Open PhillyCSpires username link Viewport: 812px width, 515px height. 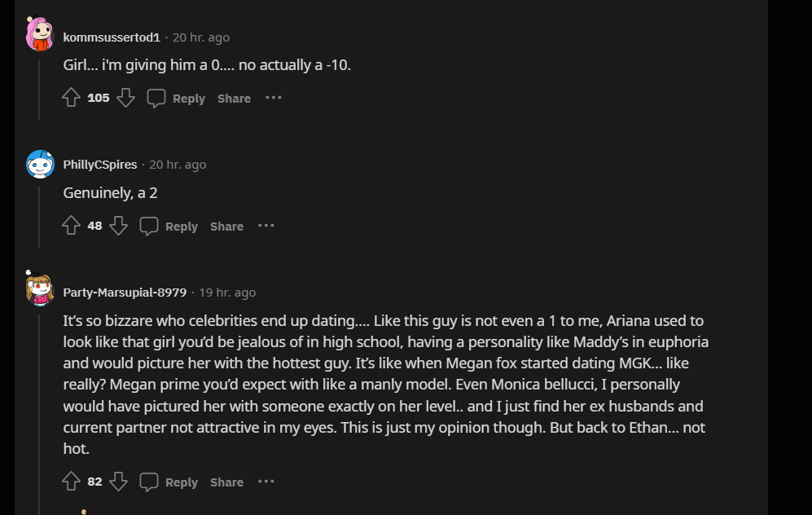click(x=100, y=165)
